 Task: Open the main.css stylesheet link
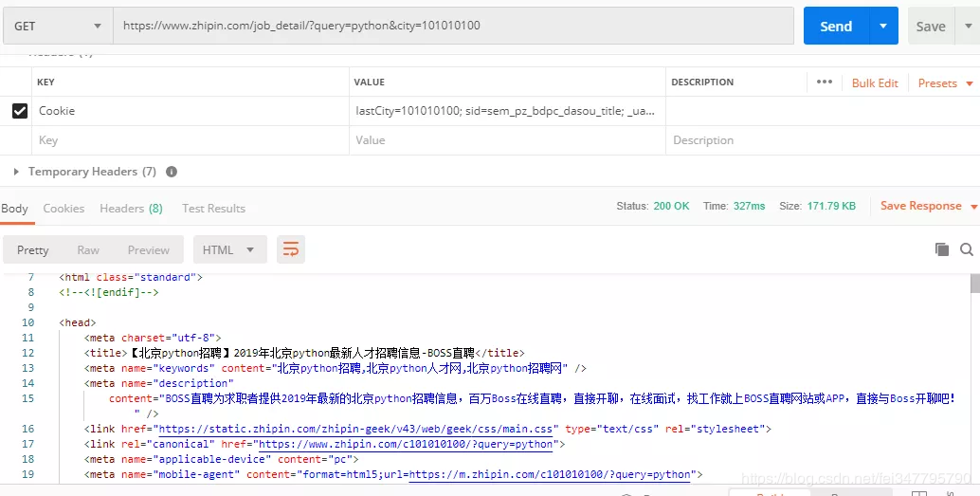click(355, 429)
